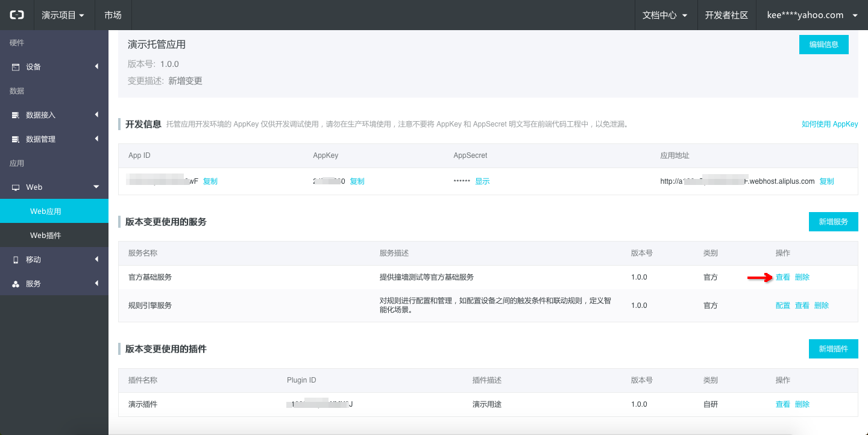Open the 如何使用 AppKey help link

tap(829, 124)
